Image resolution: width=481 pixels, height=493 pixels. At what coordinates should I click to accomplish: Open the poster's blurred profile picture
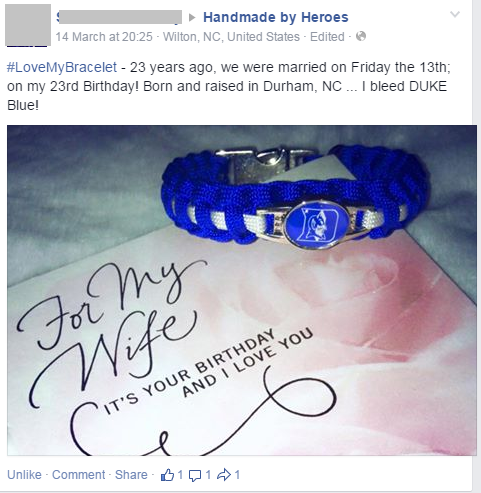pos(28,25)
